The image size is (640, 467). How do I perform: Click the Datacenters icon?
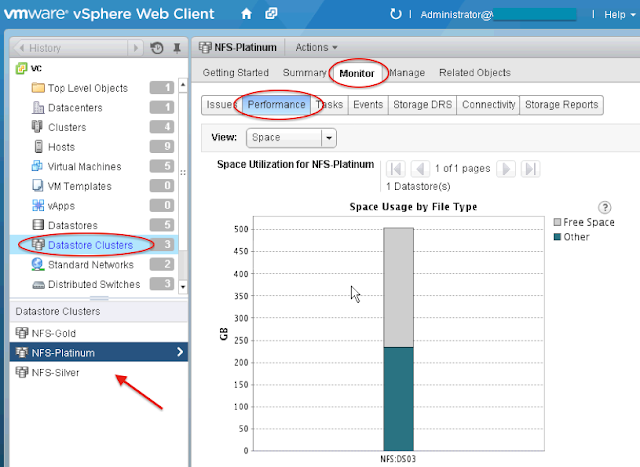click(38, 107)
